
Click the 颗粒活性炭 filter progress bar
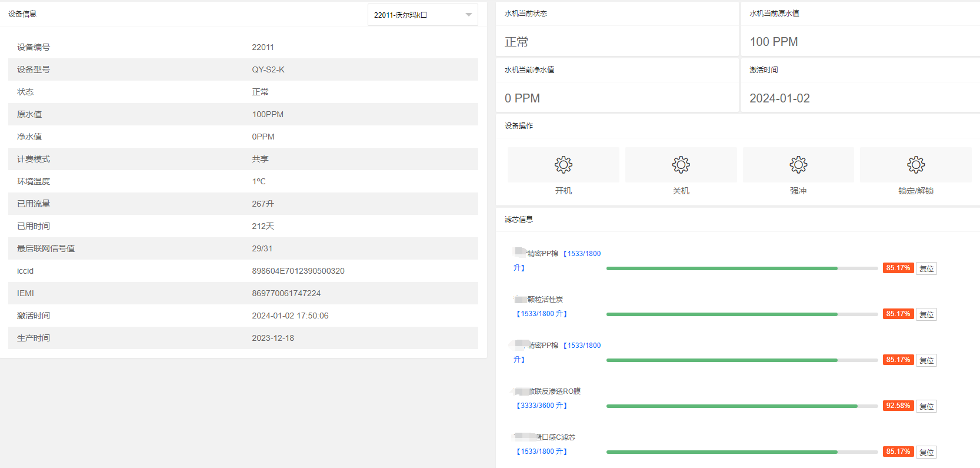pos(742,314)
